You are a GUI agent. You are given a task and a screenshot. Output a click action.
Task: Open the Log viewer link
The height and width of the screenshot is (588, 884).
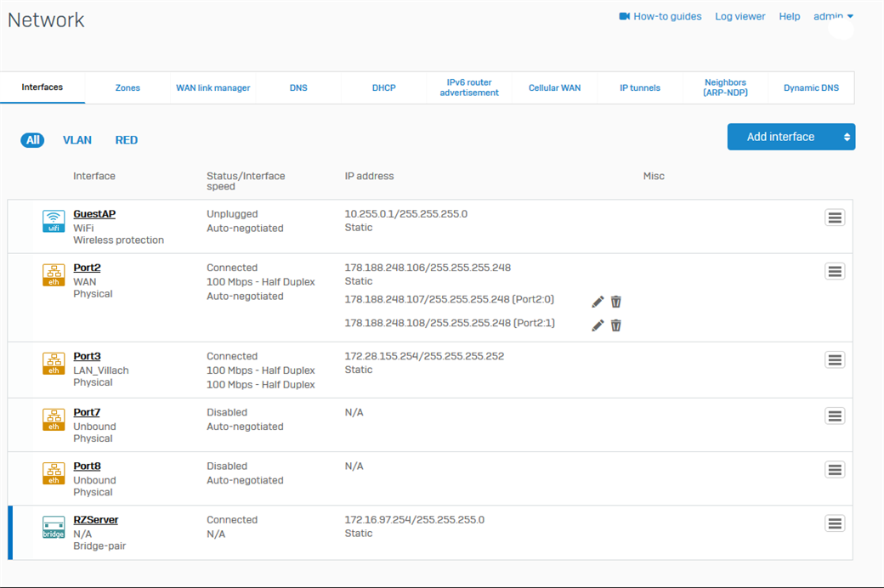tap(739, 16)
